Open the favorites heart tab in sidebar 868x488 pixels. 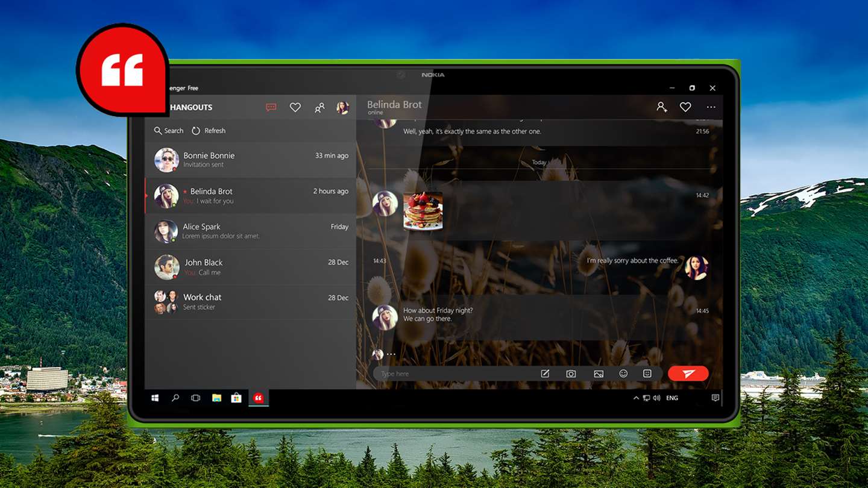tap(295, 107)
